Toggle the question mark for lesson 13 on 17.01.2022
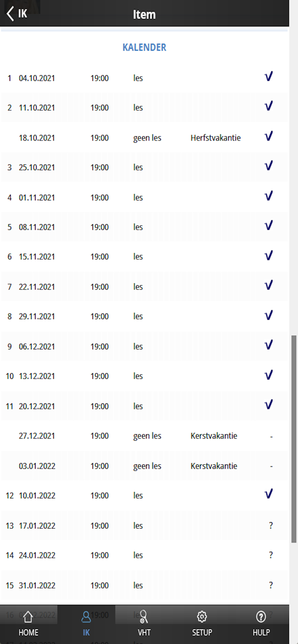This screenshot has height=644, width=298. tap(270, 525)
